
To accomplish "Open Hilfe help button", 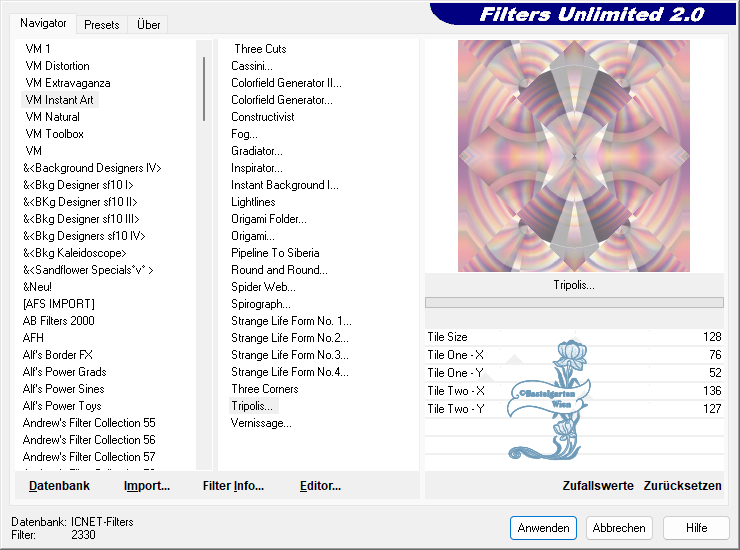I will [696, 528].
